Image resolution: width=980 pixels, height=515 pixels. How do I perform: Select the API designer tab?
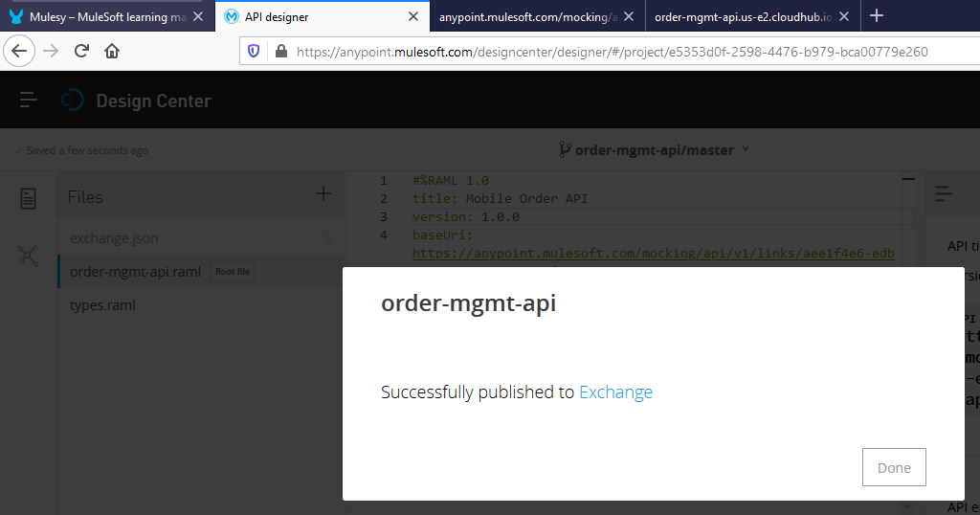322,17
